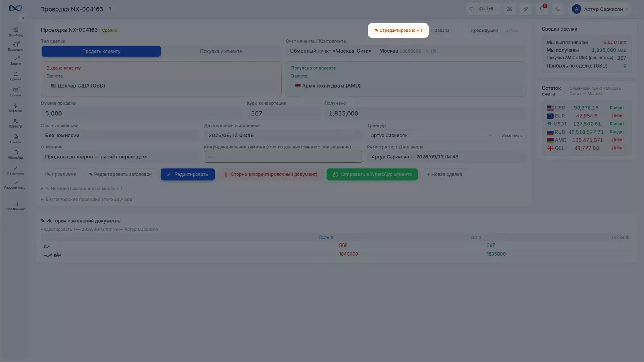The height and width of the screenshot is (362, 644).
Task: Open Артур Саркисян user menu
Action: coord(600,9)
